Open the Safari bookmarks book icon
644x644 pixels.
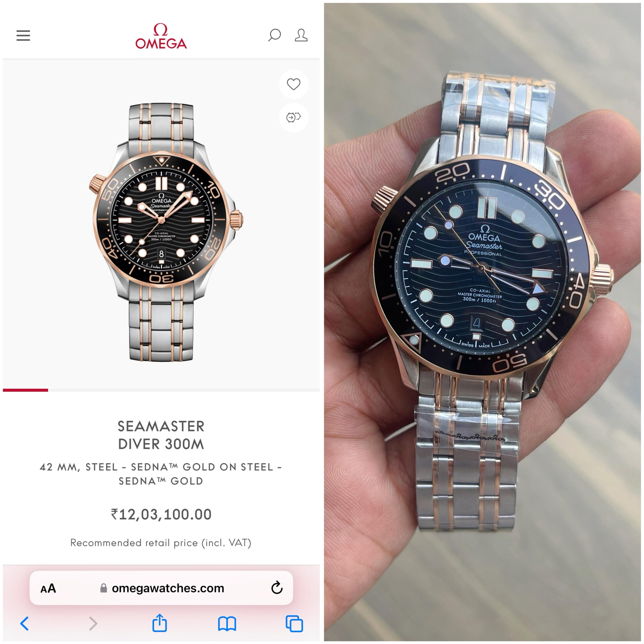(227, 624)
